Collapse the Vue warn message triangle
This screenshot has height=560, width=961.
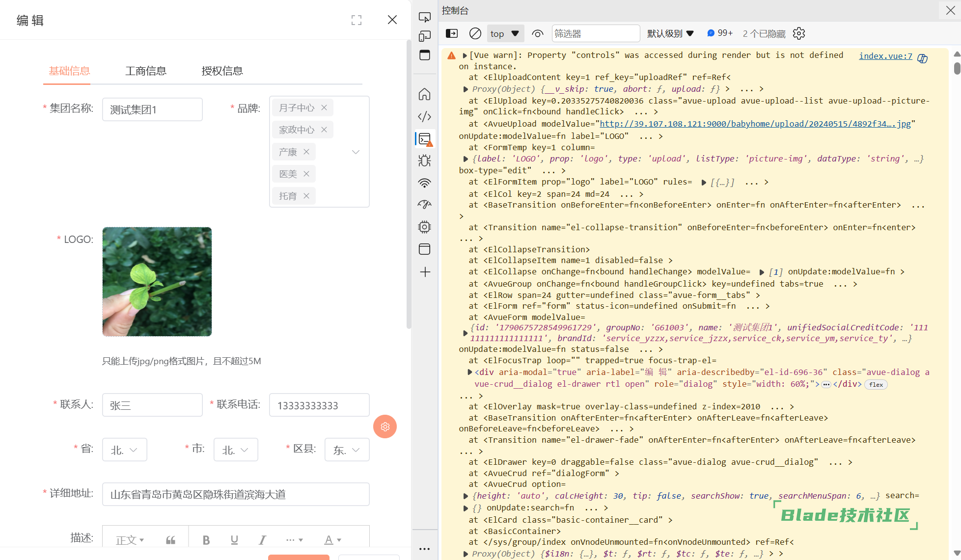click(465, 55)
